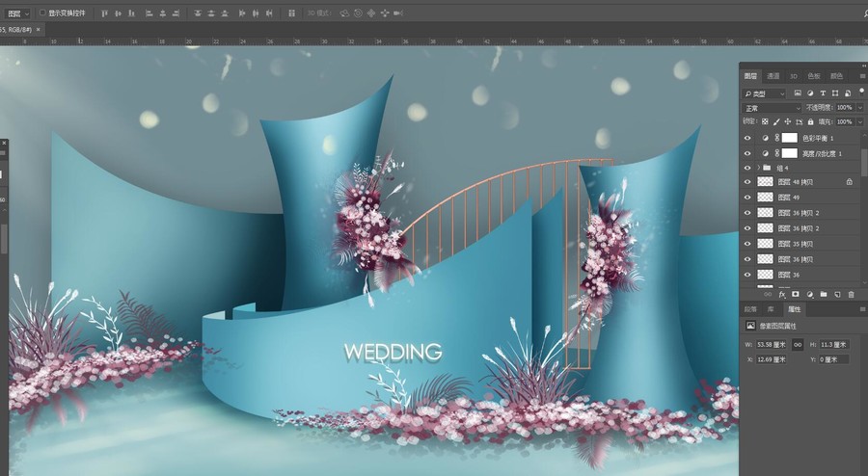The height and width of the screenshot is (476, 868).
Task: Click the distribute vertical centers icon
Action: [211, 13]
